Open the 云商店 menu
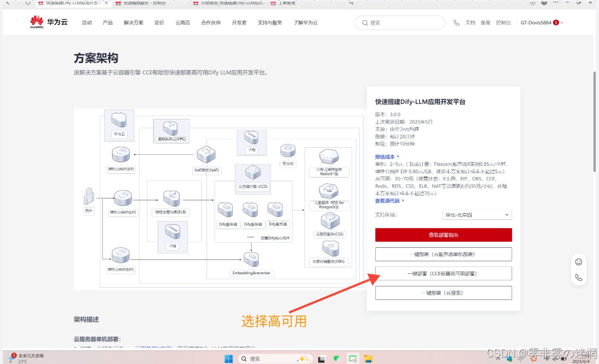 [x=183, y=23]
